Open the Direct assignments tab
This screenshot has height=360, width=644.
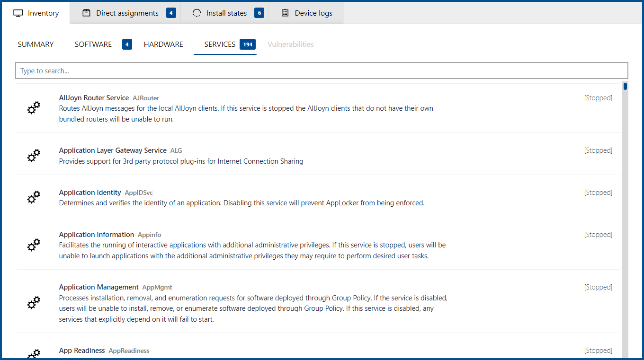coord(127,13)
